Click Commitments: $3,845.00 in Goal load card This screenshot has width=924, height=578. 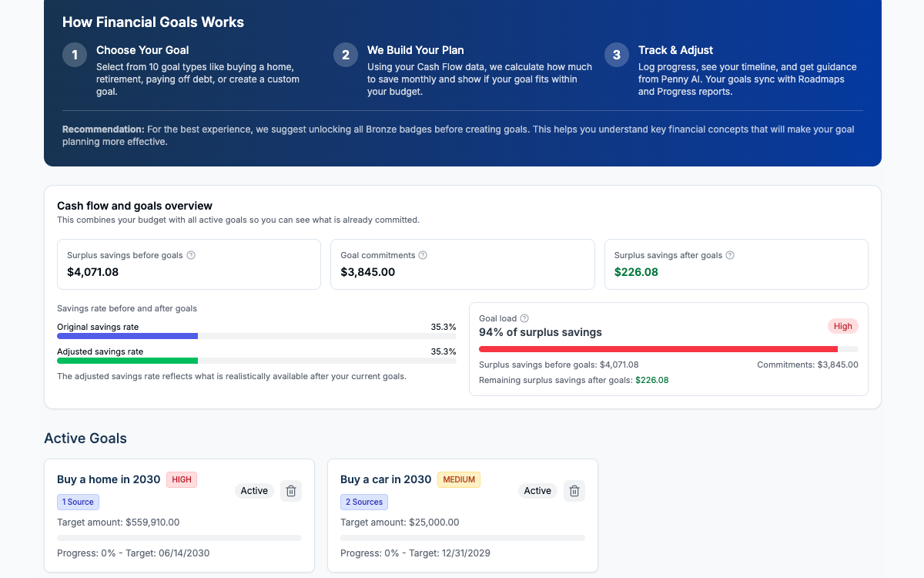[808, 365]
